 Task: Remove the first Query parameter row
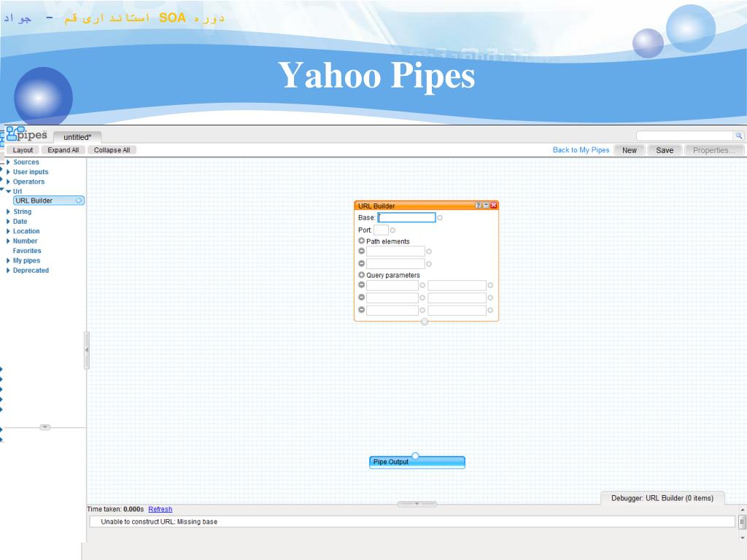(x=362, y=285)
